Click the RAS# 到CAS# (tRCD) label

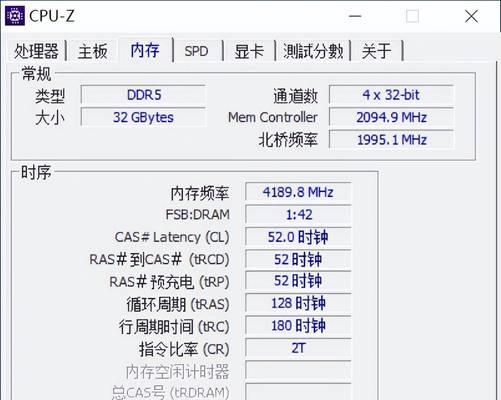[x=159, y=260]
